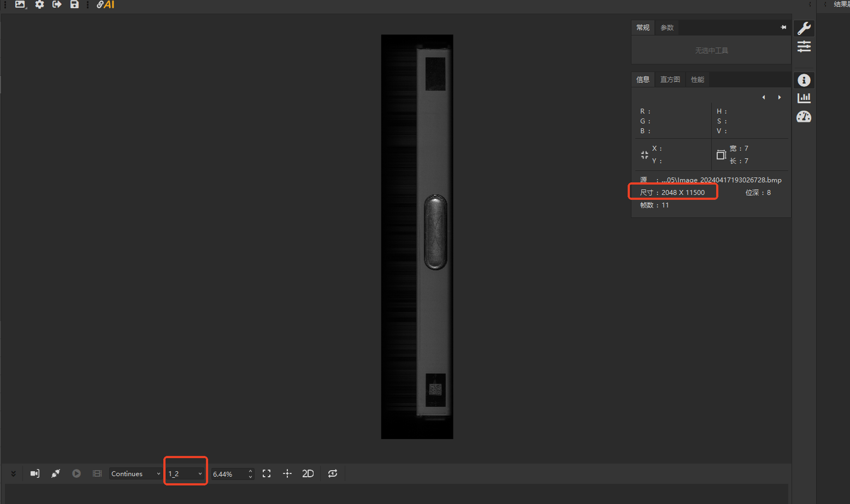
Task: Open settings via the gear icon
Action: click(39, 4)
